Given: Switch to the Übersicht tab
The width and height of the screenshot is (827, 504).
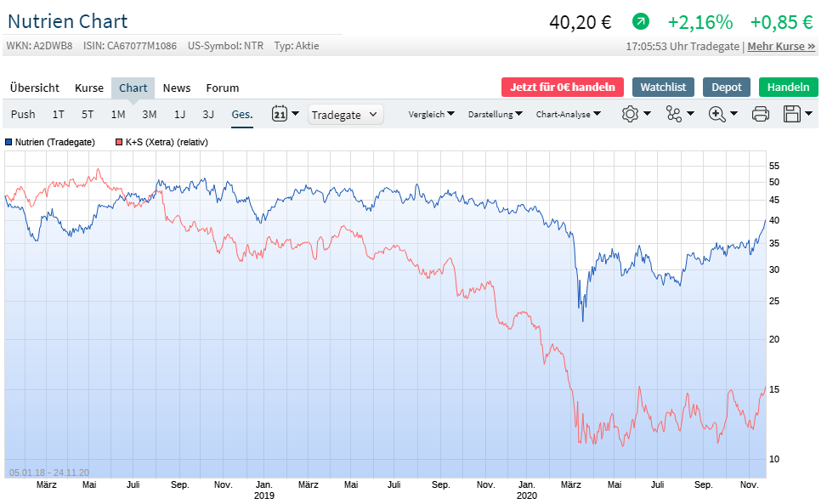Looking at the screenshot, I should click(35, 88).
